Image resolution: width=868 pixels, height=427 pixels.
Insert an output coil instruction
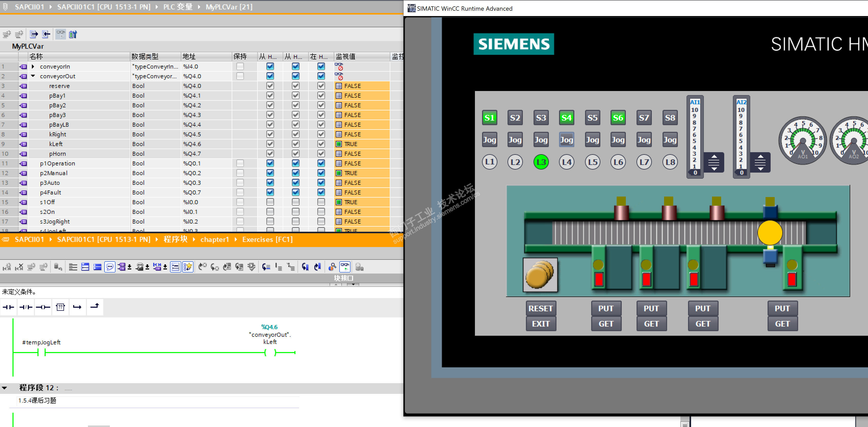(x=43, y=307)
